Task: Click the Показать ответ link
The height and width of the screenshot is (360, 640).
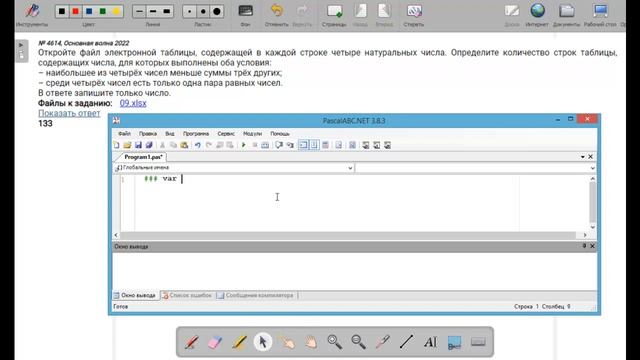Action: pos(69,113)
